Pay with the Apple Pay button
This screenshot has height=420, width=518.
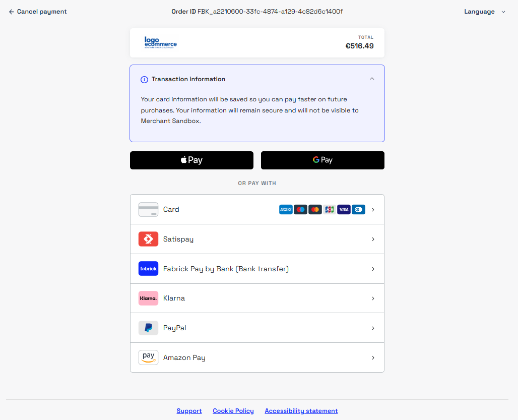[x=191, y=160]
